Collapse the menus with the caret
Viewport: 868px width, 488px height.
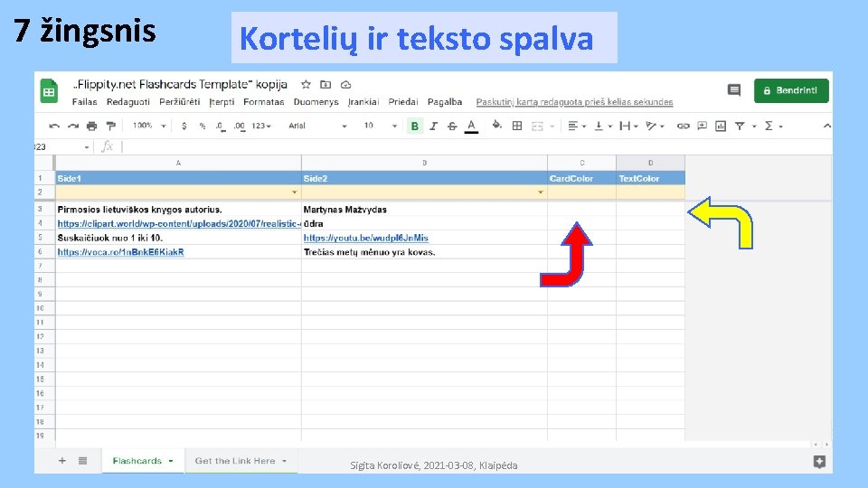827,127
